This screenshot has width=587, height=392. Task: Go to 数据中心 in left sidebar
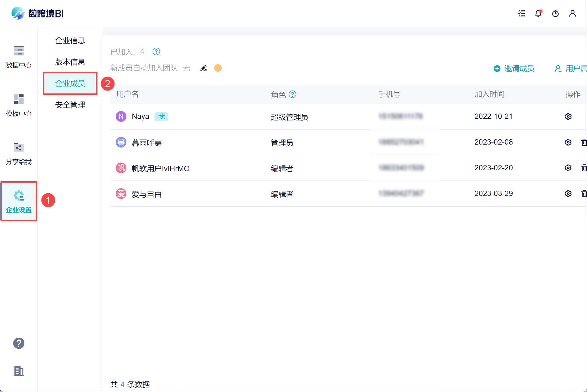[x=19, y=57]
